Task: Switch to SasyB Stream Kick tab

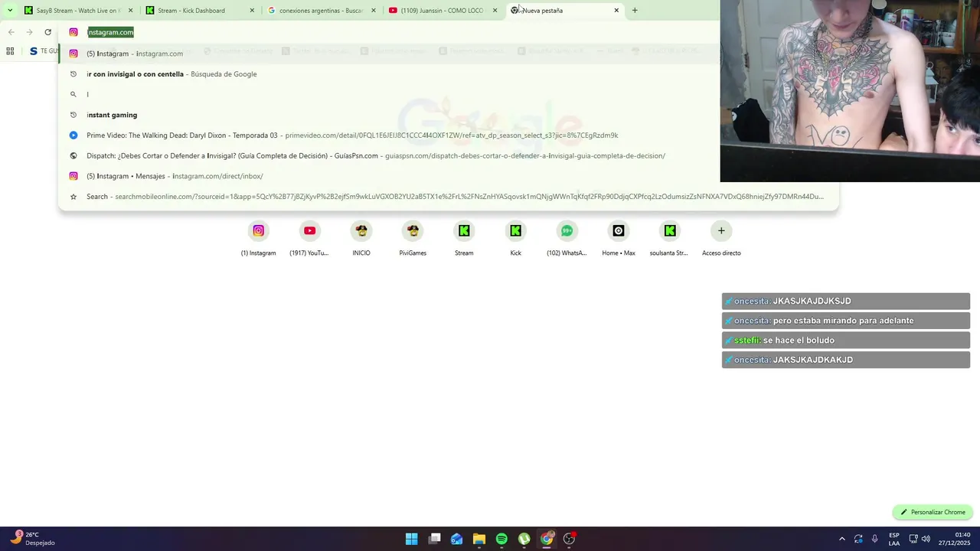Action: tap(79, 10)
